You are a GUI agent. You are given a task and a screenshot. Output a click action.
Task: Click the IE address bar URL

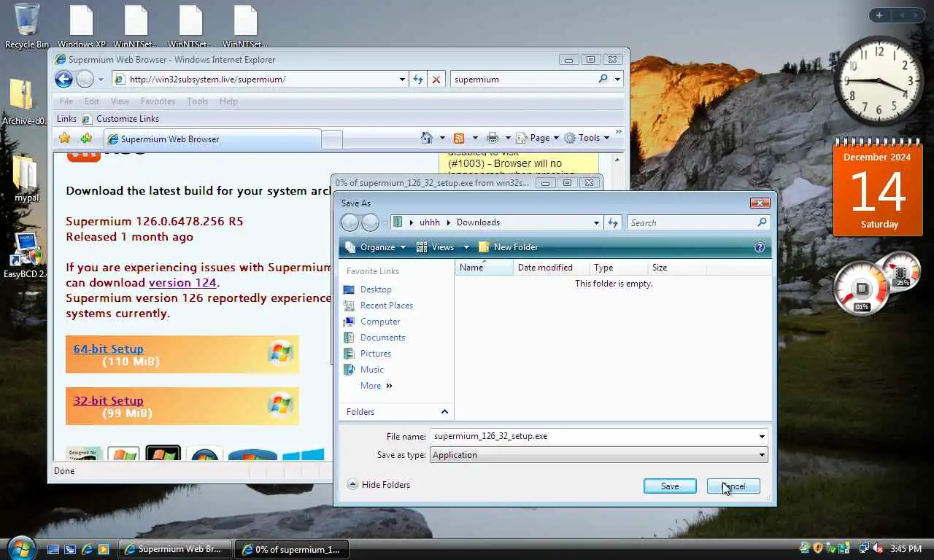point(208,79)
